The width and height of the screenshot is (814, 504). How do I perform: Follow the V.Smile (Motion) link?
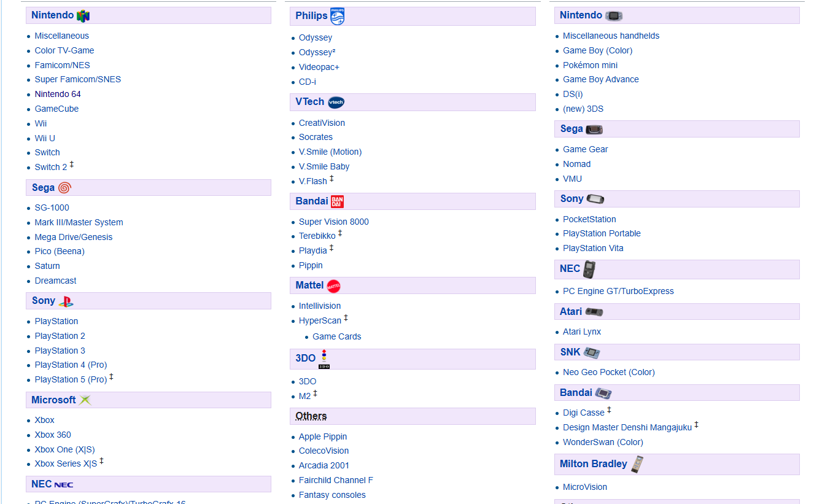coord(330,152)
